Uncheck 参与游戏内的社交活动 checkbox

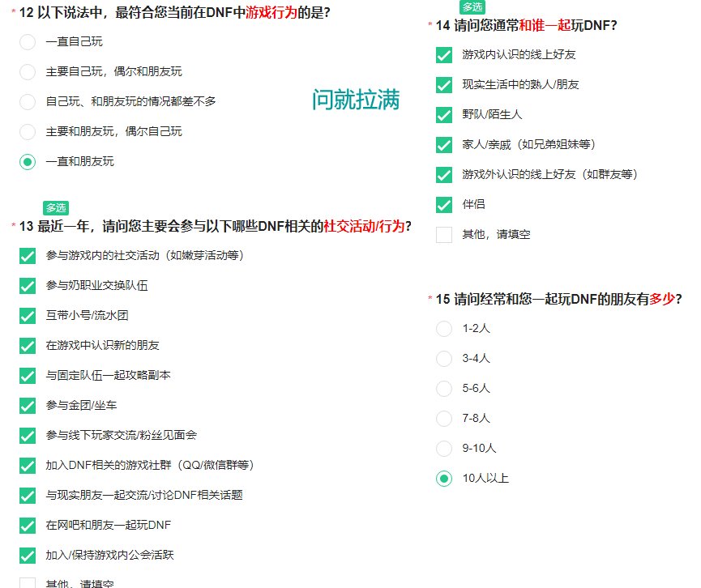tap(28, 256)
